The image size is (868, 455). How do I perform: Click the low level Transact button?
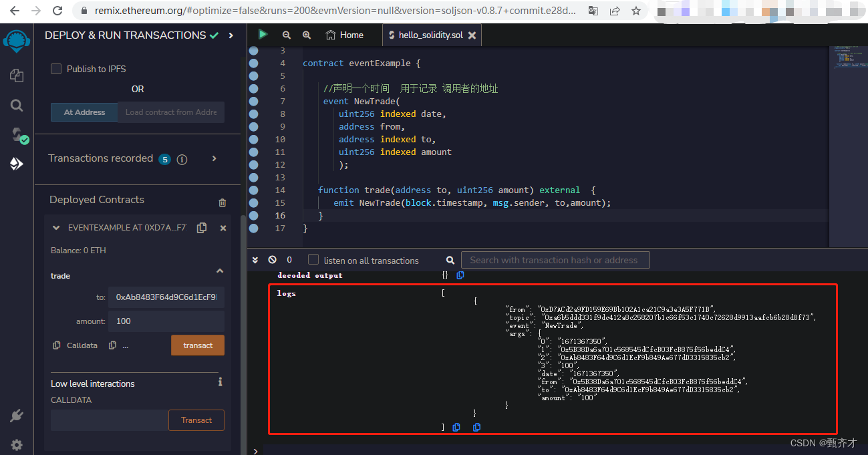[196, 420]
